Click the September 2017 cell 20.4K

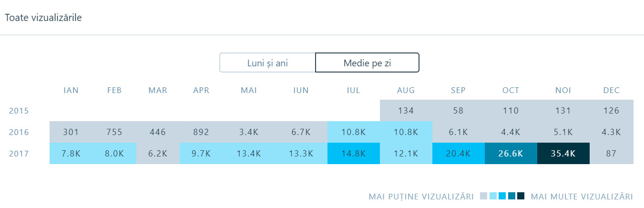click(458, 154)
